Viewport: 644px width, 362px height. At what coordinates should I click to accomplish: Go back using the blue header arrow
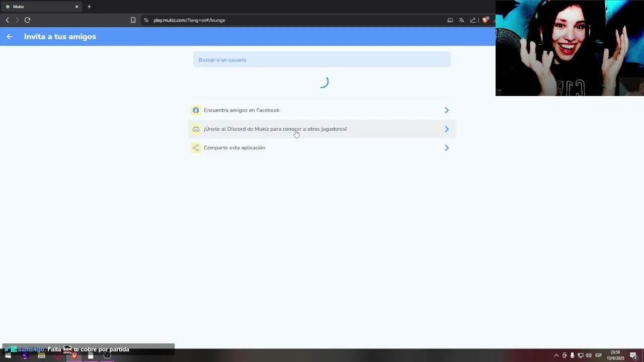tap(9, 37)
